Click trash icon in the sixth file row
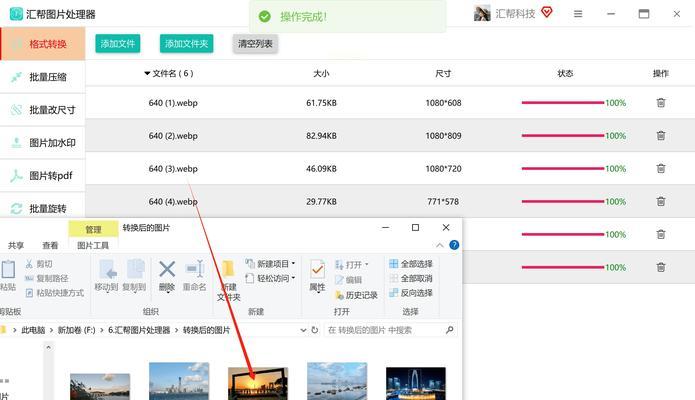Viewport: 695px width, 400px height. (660, 267)
